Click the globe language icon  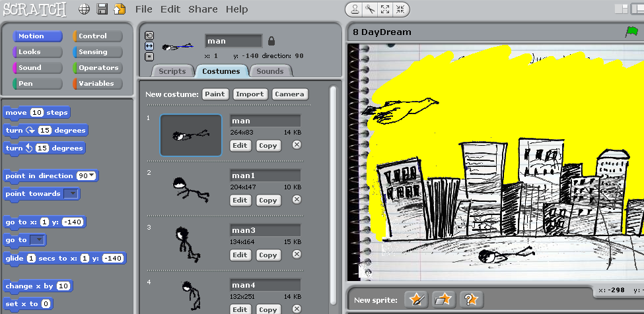click(x=84, y=9)
